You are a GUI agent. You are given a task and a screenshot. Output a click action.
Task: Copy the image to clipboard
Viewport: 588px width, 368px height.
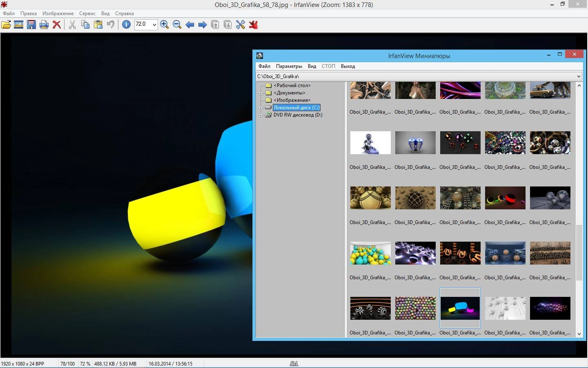click(85, 25)
